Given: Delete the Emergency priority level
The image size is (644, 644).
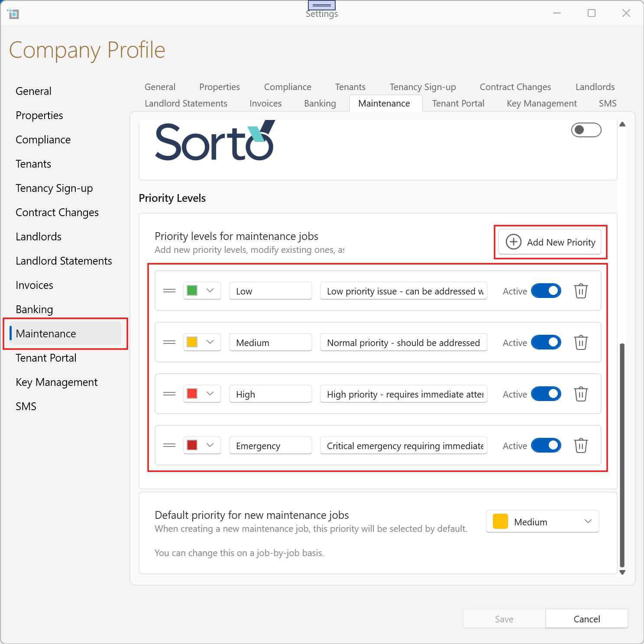Looking at the screenshot, I should point(581,446).
